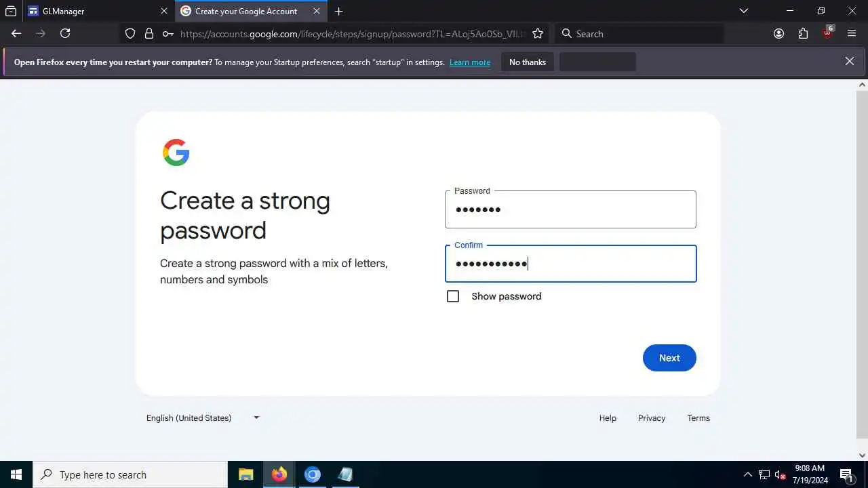Open the extensions puzzle icon

(803, 33)
